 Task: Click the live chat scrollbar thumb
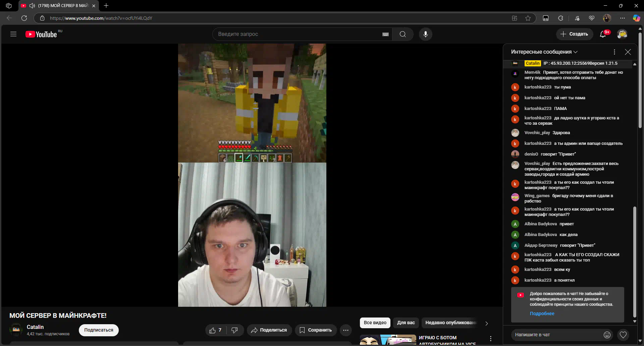[x=635, y=262]
